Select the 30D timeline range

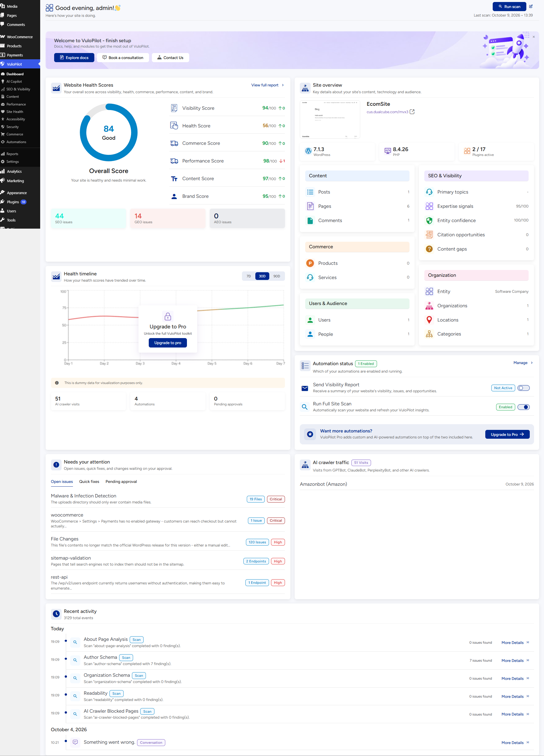point(262,276)
